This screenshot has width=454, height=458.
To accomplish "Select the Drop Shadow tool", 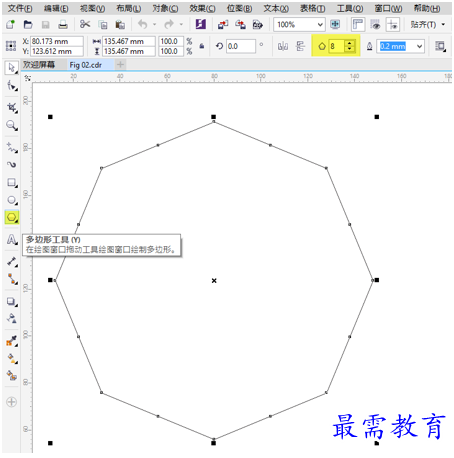I will point(12,301).
